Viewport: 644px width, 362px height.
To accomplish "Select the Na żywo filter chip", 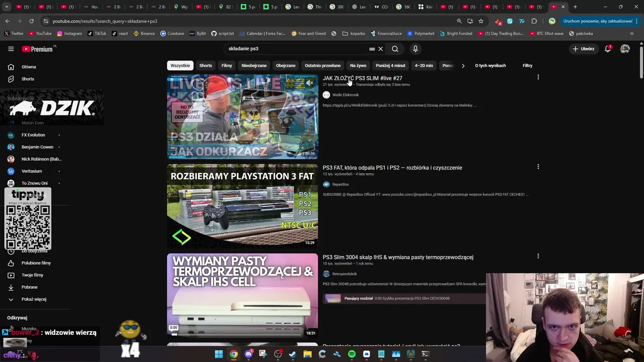I will click(358, 65).
